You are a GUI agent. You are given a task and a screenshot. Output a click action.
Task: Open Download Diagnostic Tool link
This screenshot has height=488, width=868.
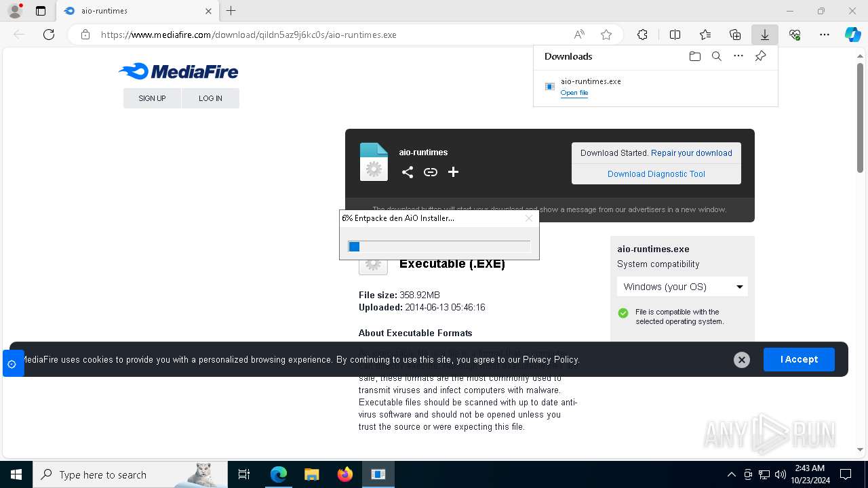tap(656, 174)
